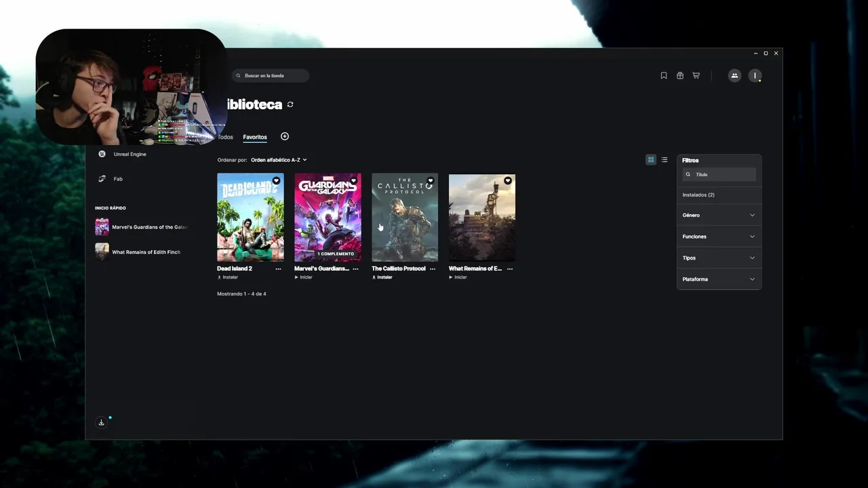Viewport: 868px width, 488px height.
Task: Add a new collection with plus icon
Action: (285, 136)
